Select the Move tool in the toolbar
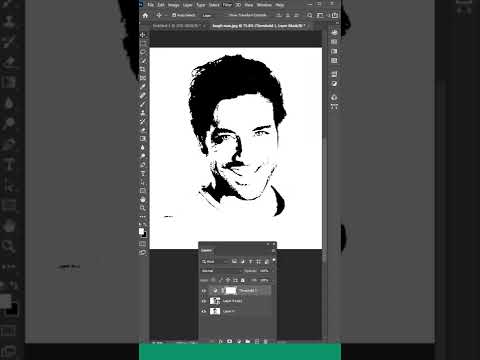The height and width of the screenshot is (360, 480). [143, 35]
